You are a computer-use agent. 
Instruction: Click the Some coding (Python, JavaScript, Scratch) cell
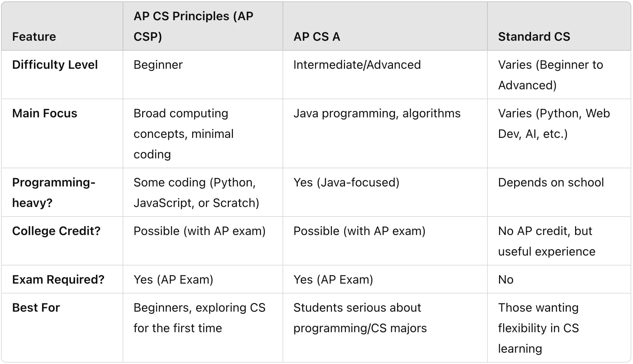tap(196, 193)
